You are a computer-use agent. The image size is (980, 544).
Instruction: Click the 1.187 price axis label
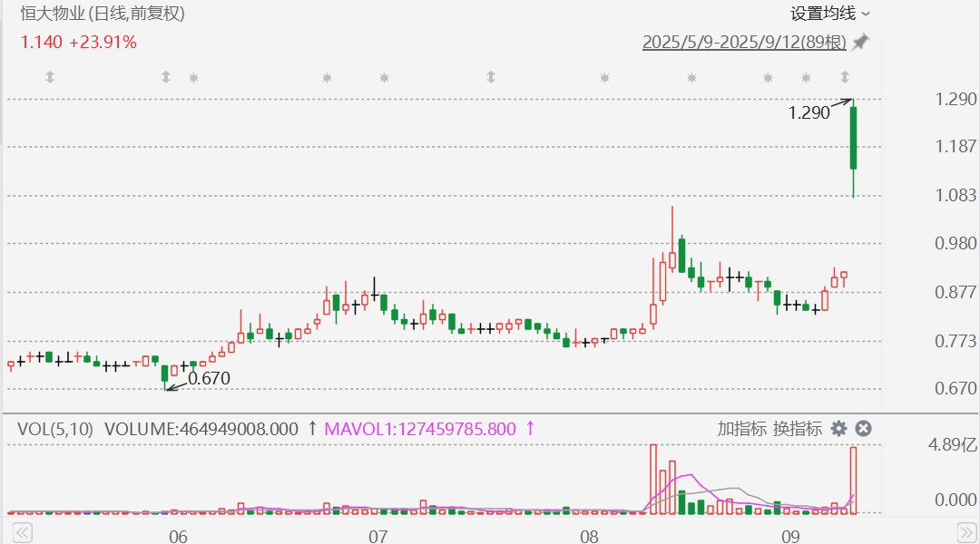(x=955, y=146)
